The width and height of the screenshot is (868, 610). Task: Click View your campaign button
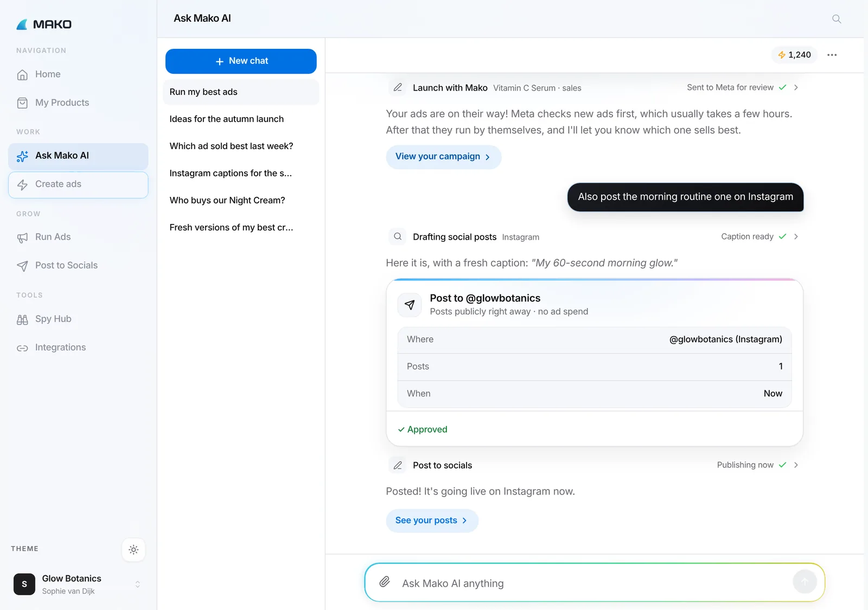coord(443,157)
